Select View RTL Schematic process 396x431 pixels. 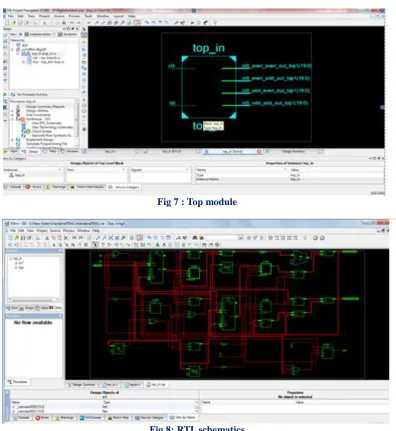pos(46,123)
